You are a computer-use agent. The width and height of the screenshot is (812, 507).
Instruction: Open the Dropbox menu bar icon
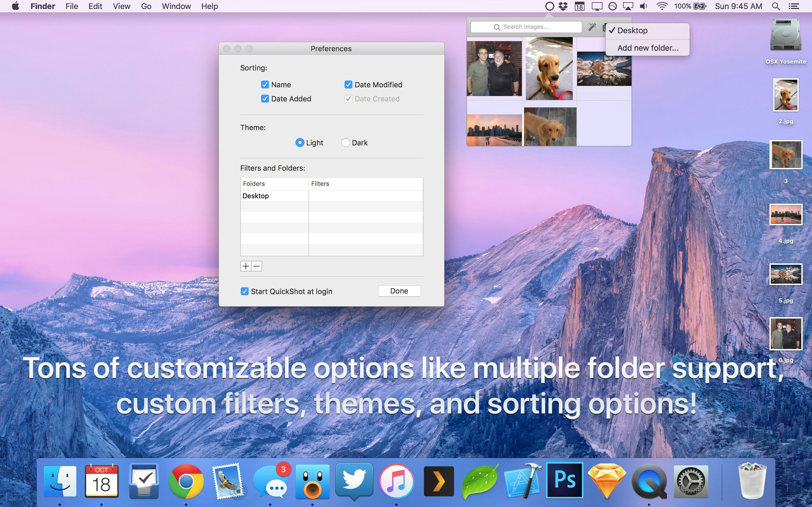(563, 6)
